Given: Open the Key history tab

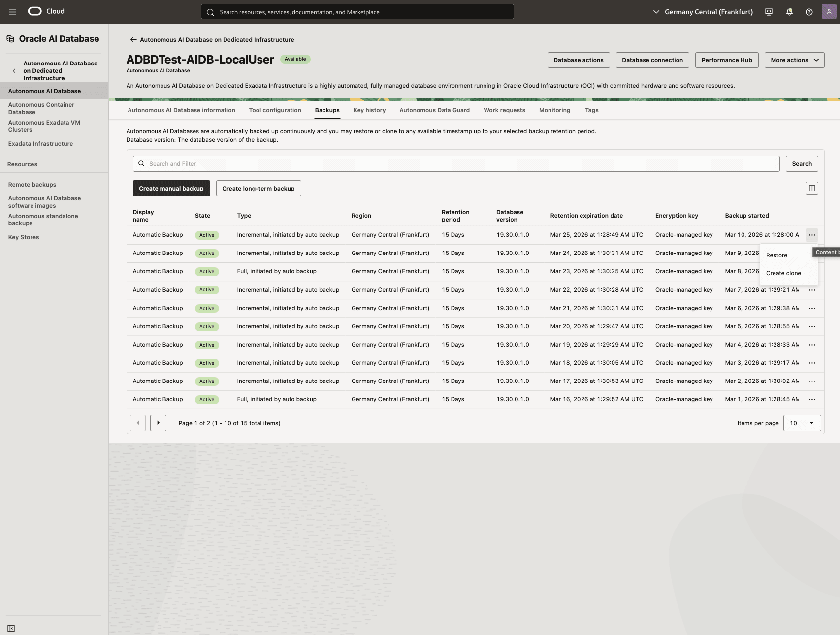Looking at the screenshot, I should [369, 110].
